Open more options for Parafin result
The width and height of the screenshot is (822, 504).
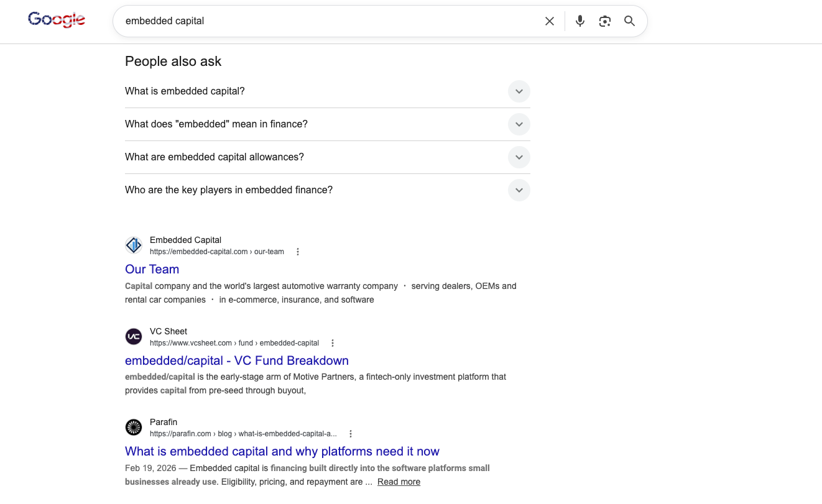tap(351, 434)
